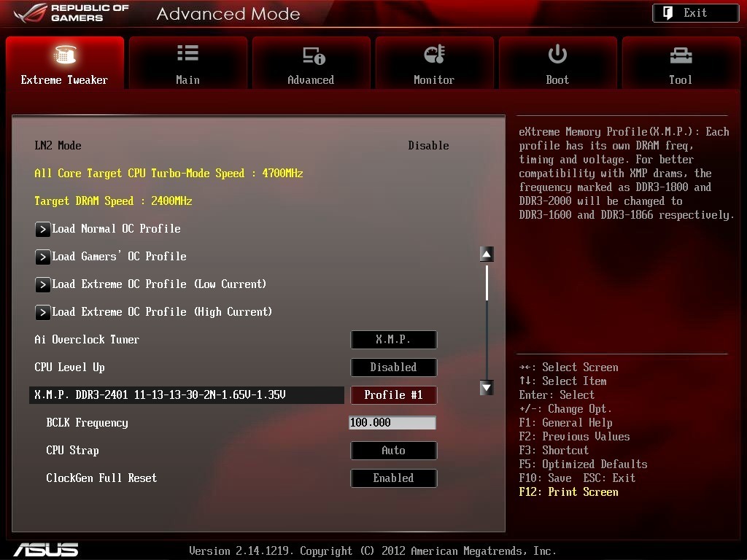Click the Exit door icon
Viewport: 747px width, 560px height.
point(668,13)
